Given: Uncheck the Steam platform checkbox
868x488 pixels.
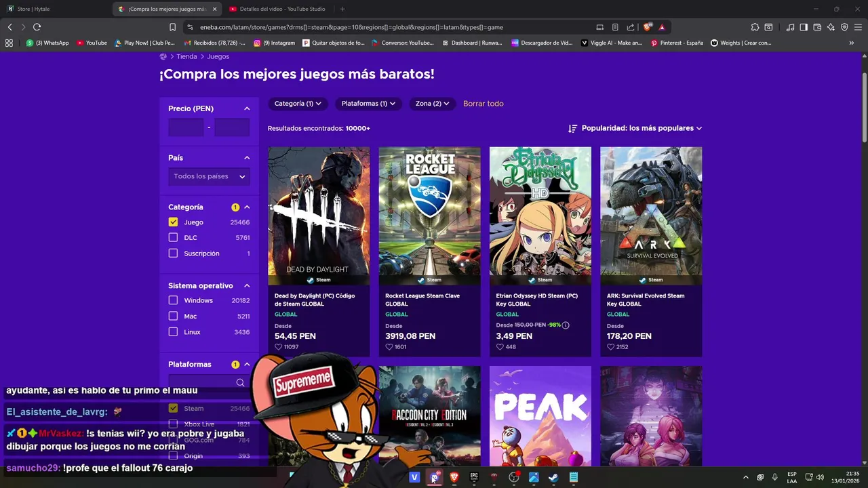Looking at the screenshot, I should (173, 408).
